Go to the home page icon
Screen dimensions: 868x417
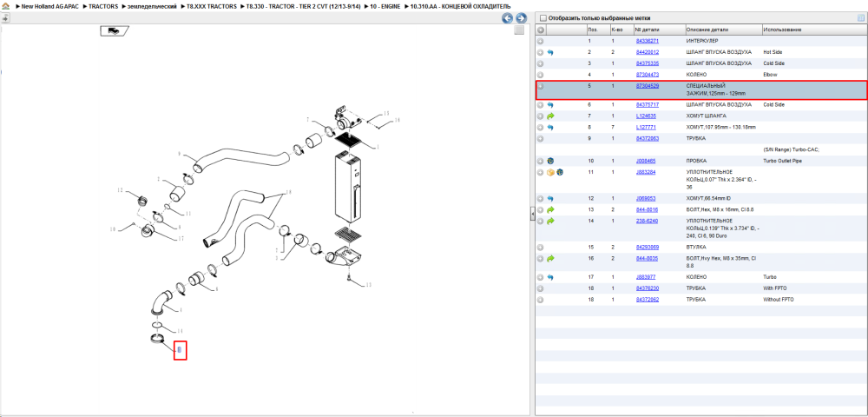click(x=5, y=6)
